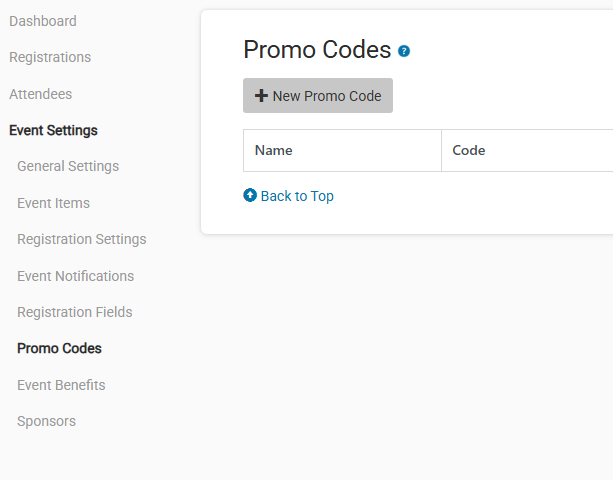Screen dimensions: 613x480
Task: Open Event Notifications page
Action: point(75,276)
